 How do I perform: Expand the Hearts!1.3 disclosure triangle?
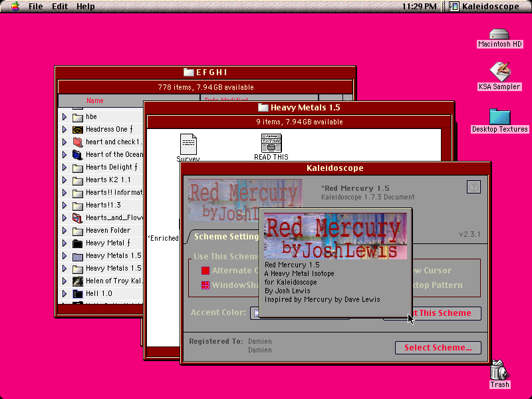[65, 205]
